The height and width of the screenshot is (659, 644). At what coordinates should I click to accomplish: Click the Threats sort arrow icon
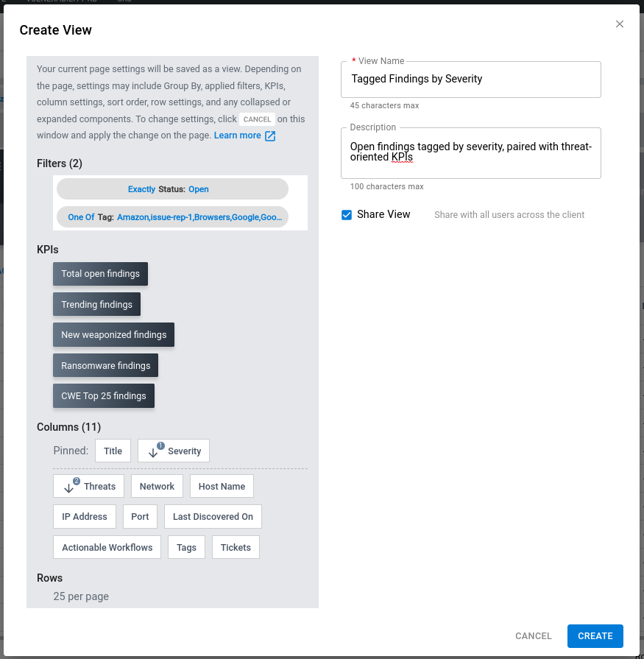(69, 487)
